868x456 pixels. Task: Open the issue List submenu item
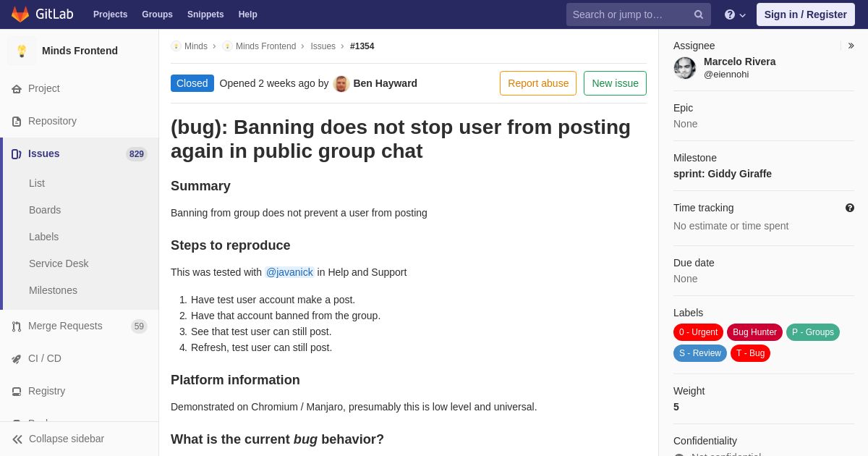37,183
